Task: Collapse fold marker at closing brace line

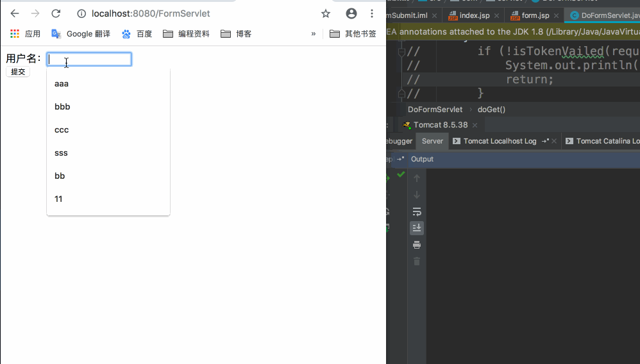Action: (x=401, y=94)
